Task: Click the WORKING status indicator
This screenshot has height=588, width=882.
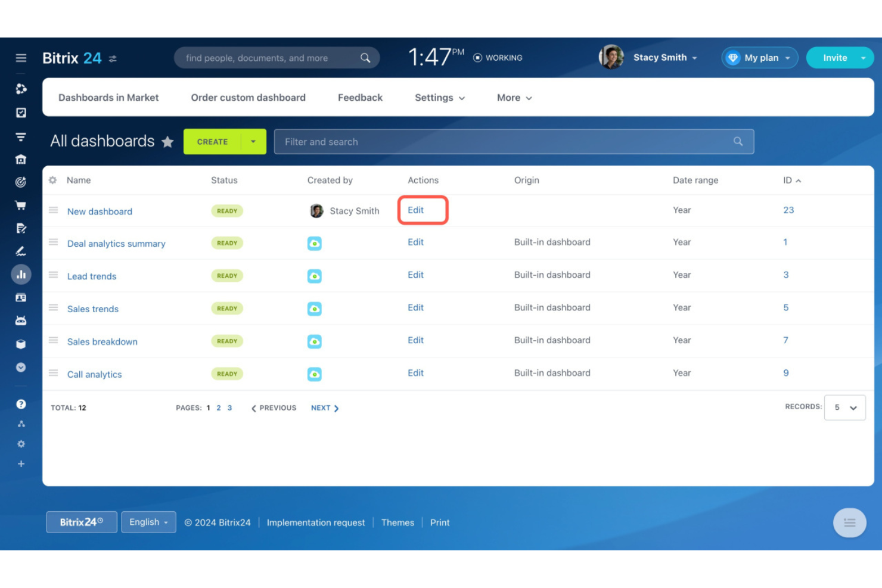Action: click(498, 57)
